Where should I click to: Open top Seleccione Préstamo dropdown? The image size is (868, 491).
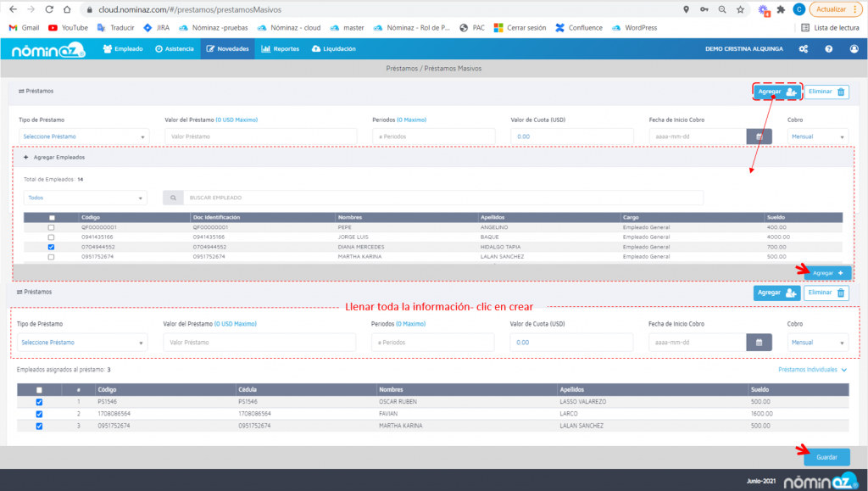click(84, 137)
